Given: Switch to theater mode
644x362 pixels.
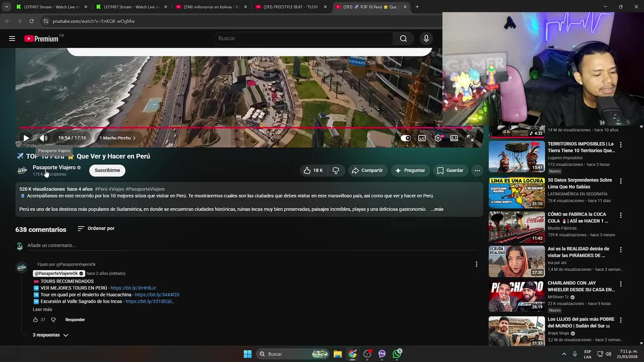Looking at the screenshot, I should tap(454, 138).
